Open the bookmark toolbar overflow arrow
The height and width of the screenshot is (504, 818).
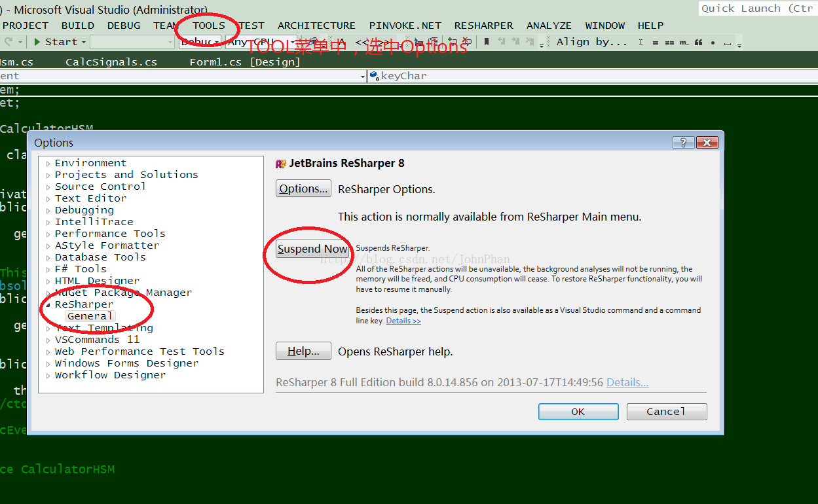click(542, 45)
